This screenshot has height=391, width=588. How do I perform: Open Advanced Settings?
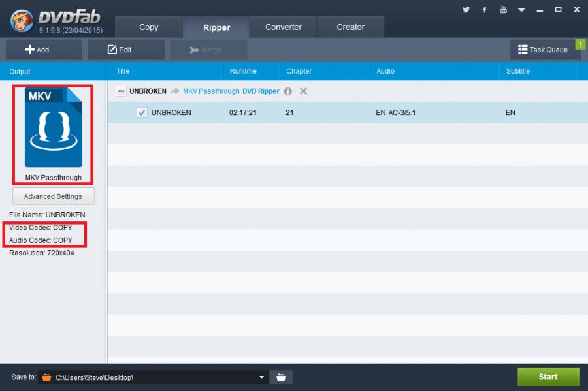pos(53,196)
